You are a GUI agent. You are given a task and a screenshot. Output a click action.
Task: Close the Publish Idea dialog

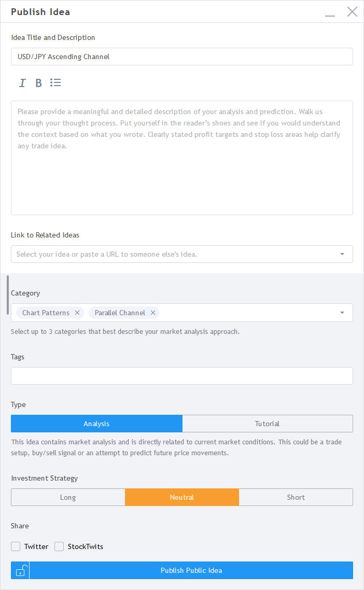coord(352,12)
